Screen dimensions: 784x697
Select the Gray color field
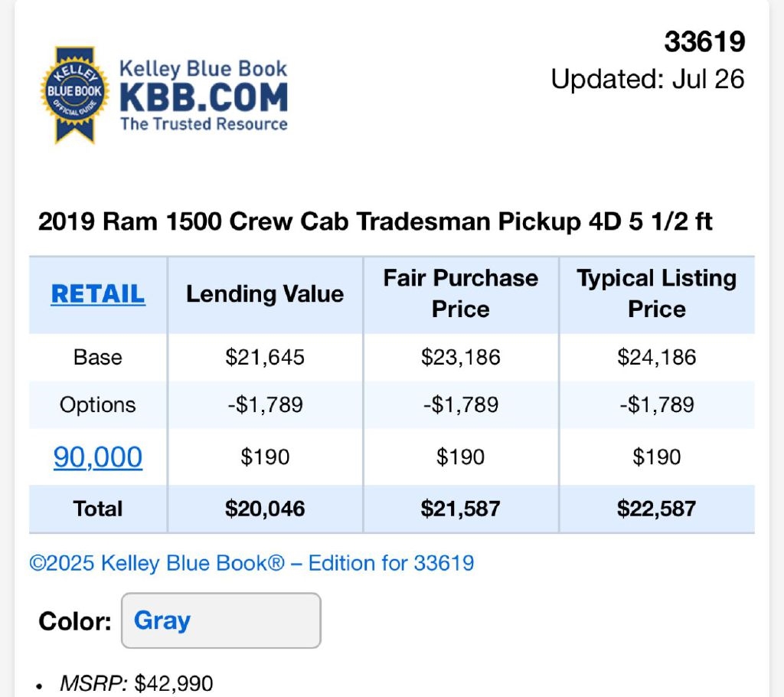coord(220,620)
